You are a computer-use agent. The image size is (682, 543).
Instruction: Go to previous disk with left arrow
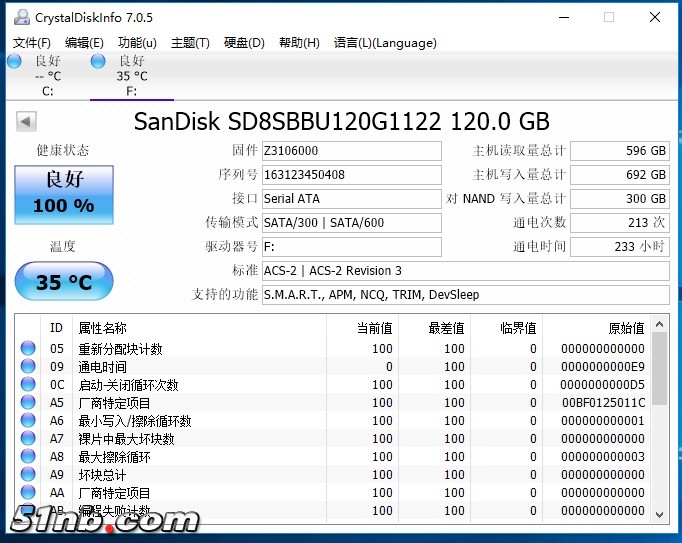pyautogui.click(x=26, y=121)
